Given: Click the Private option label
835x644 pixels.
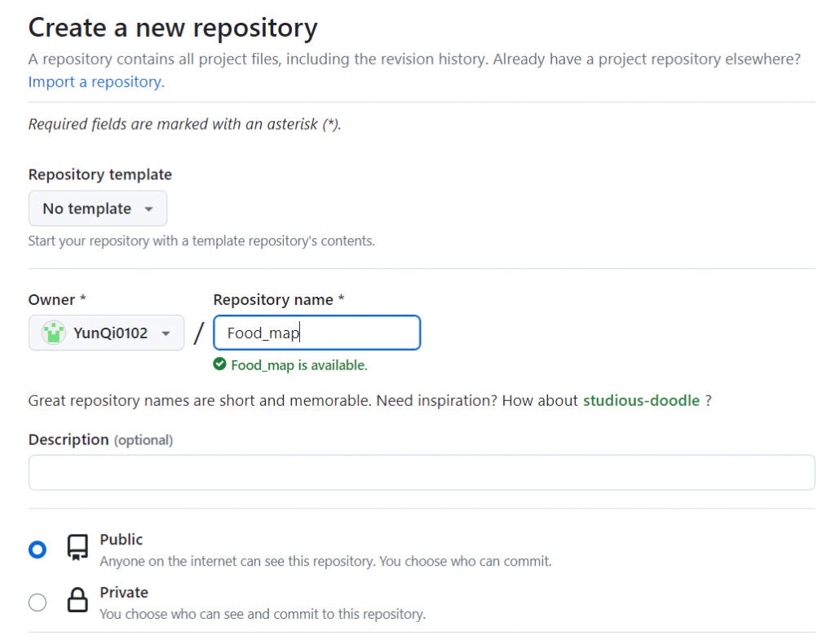Looking at the screenshot, I should pos(124,593).
